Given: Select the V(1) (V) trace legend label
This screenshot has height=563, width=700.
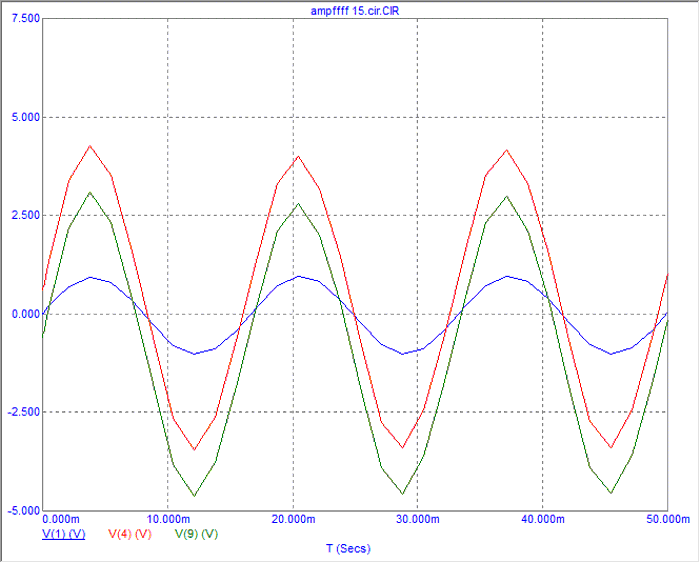Looking at the screenshot, I should [x=63, y=534].
